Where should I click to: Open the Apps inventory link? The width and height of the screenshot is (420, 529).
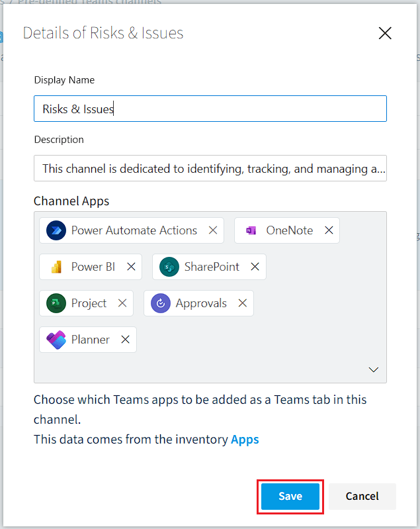pos(245,440)
